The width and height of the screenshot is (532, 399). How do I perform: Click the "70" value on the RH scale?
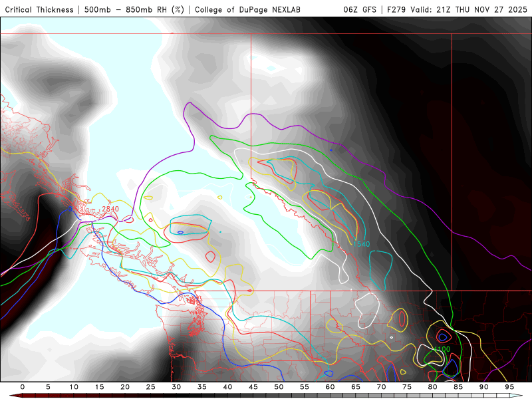pos(381,387)
